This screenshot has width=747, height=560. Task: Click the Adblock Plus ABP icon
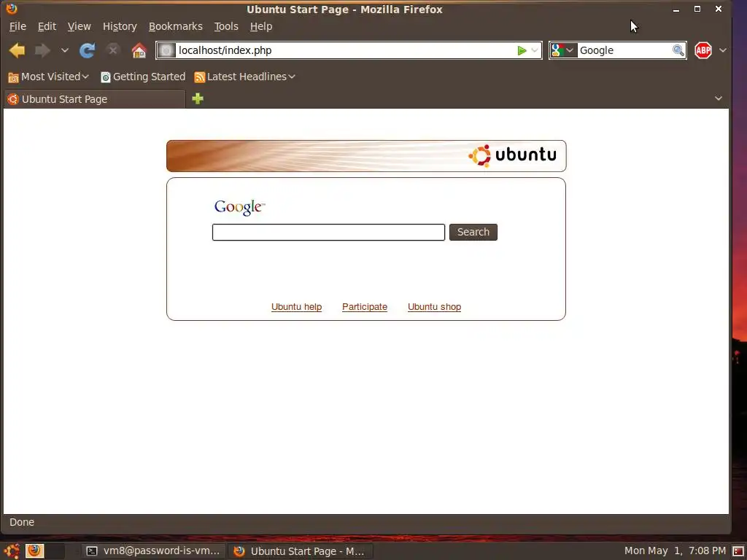[x=703, y=50]
